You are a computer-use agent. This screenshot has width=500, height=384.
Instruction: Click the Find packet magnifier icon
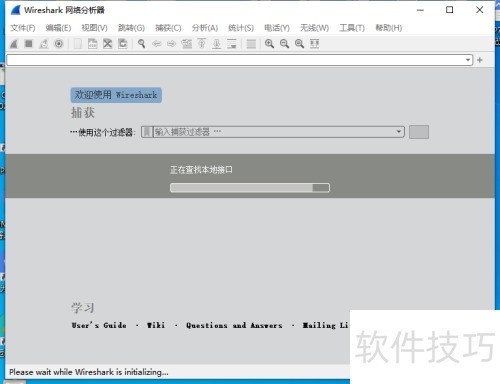[142, 44]
